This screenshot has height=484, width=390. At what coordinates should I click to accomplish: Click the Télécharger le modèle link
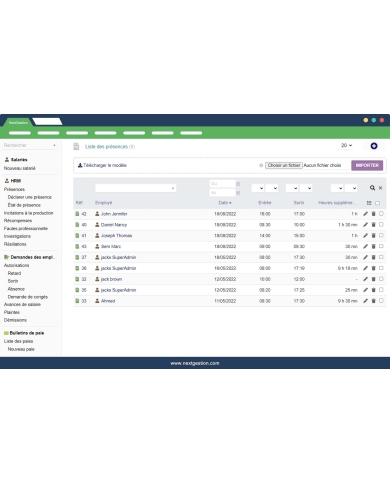(102, 165)
